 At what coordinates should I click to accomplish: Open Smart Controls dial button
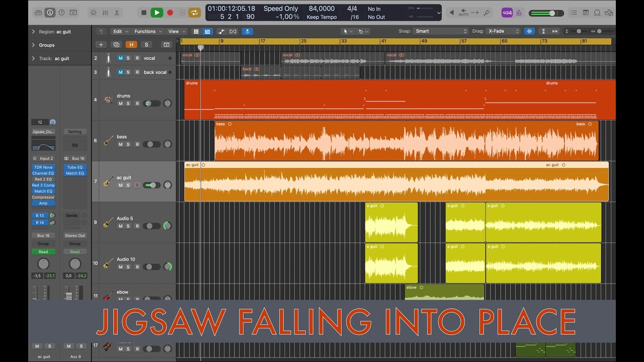[x=93, y=13]
